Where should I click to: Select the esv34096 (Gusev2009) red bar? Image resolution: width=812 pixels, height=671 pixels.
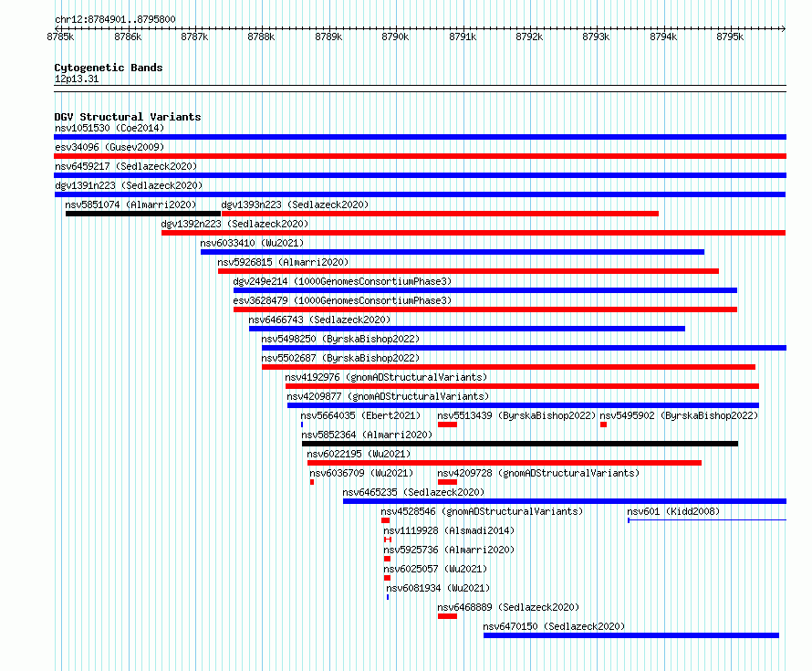coord(420,156)
